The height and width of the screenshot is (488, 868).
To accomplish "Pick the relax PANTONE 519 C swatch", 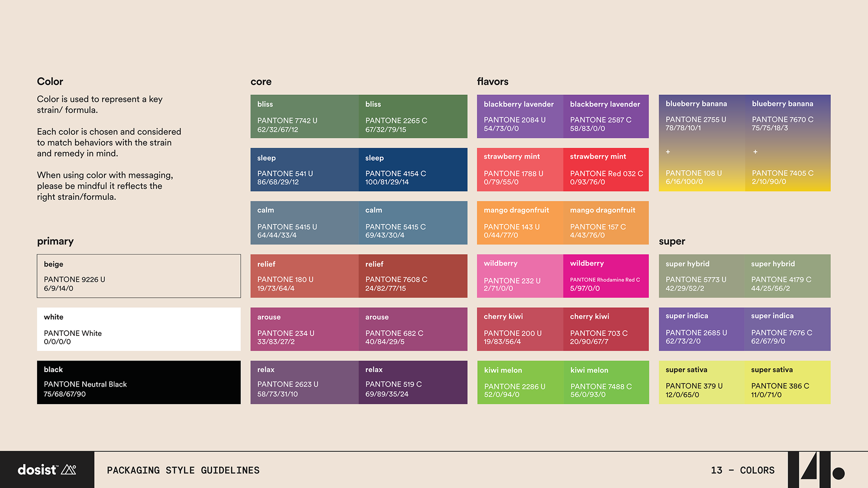I will (x=413, y=383).
